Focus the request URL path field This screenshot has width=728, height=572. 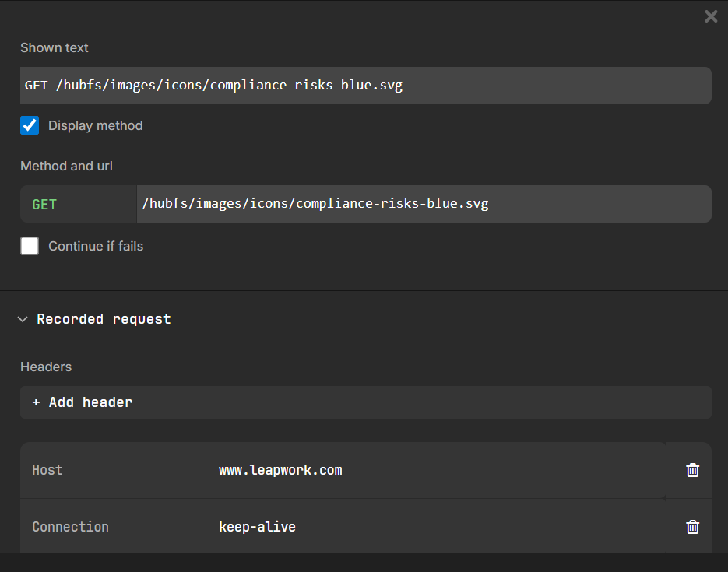click(423, 204)
